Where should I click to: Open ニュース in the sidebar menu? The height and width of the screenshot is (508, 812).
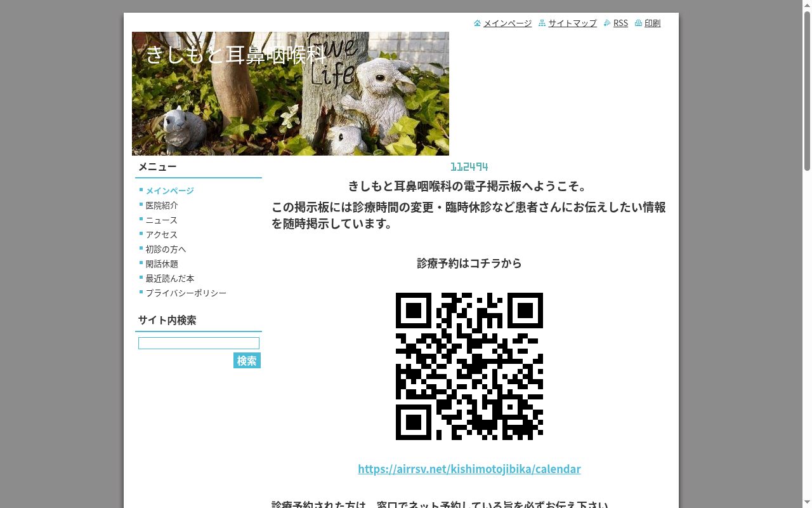tap(162, 220)
